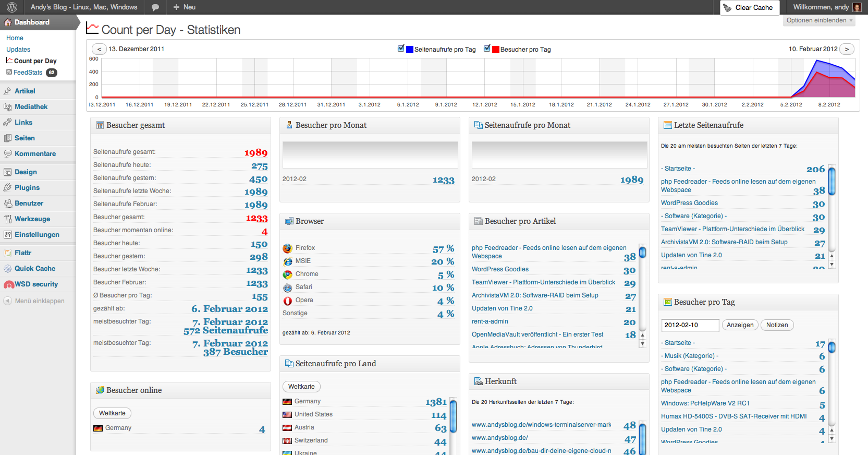Click the Clear Cache broom icon
The width and height of the screenshot is (868, 455).
(728, 8)
